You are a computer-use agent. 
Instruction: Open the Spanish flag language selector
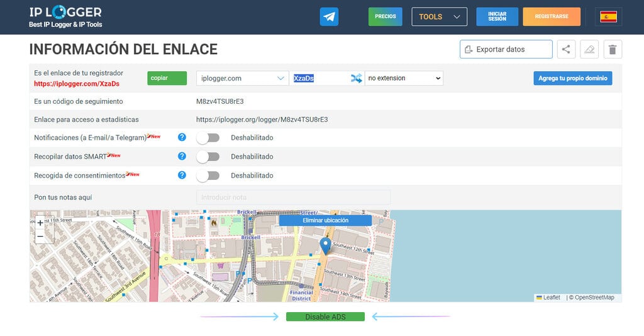pyautogui.click(x=608, y=17)
